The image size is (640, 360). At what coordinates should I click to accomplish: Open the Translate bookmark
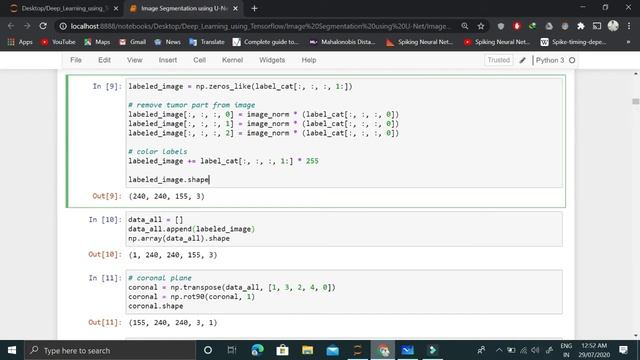[x=207, y=42]
